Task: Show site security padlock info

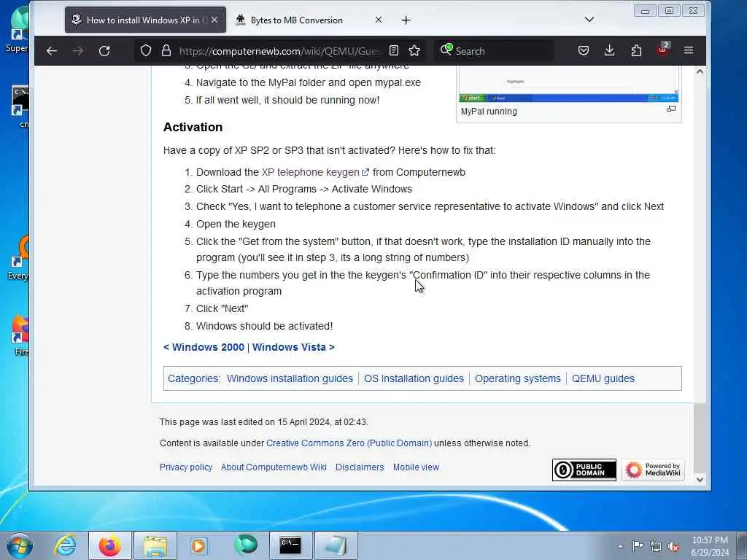Action: 166,50
